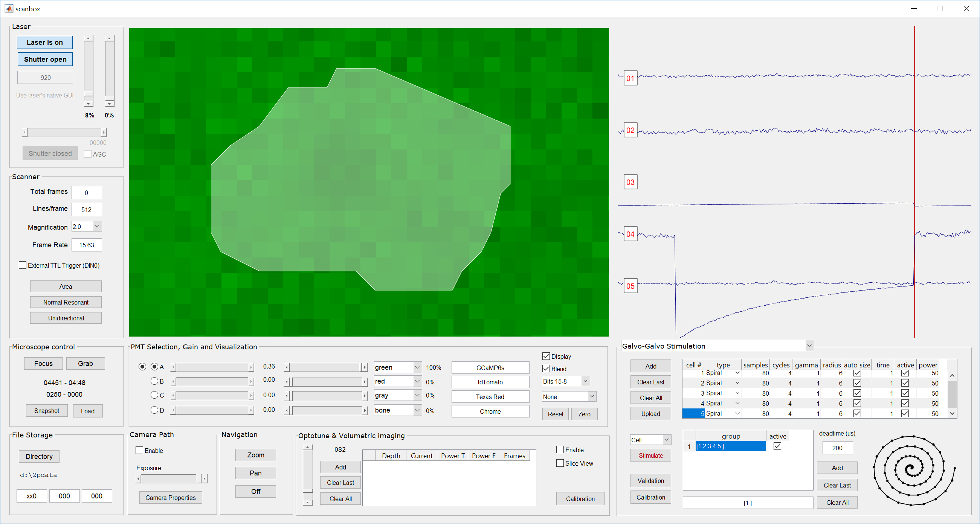Click the red 05 trace label
Viewport: 980px width, 524px height.
(630, 286)
